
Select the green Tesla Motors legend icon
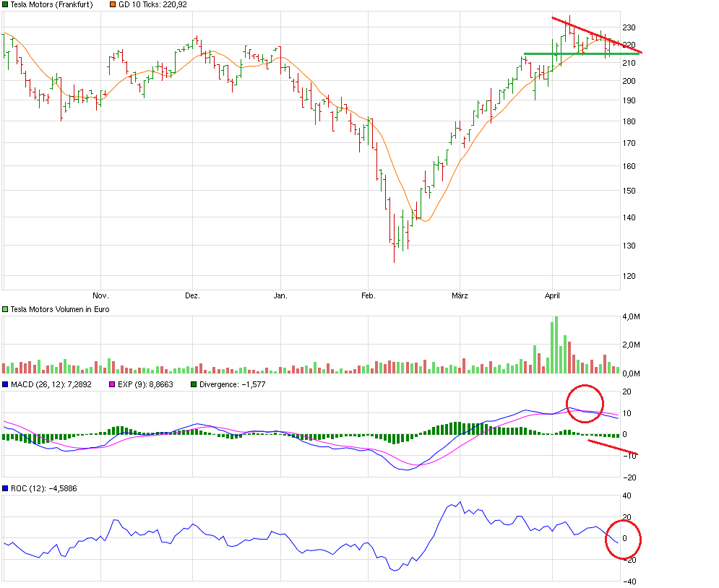pyautogui.click(x=6, y=4)
